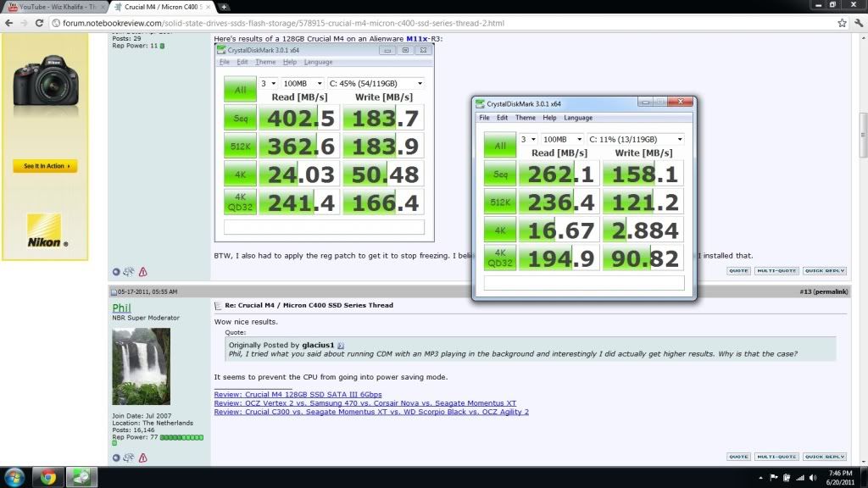
Task: Click the Chrome forward arrow
Action: [24, 23]
